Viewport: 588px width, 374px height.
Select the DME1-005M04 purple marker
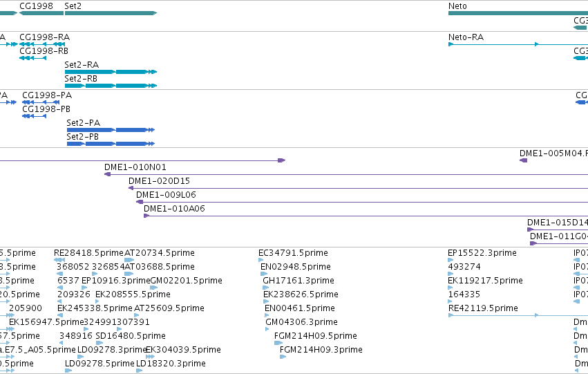point(523,160)
